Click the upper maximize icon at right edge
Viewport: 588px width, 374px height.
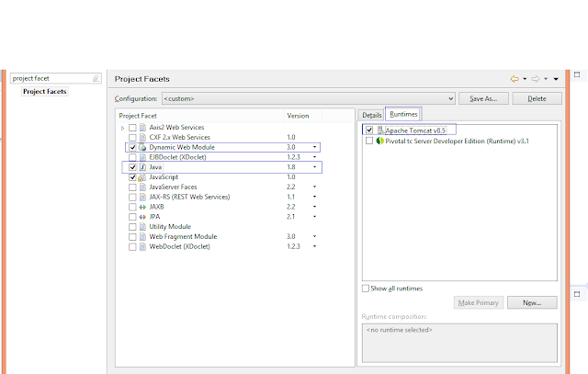pos(577,74)
